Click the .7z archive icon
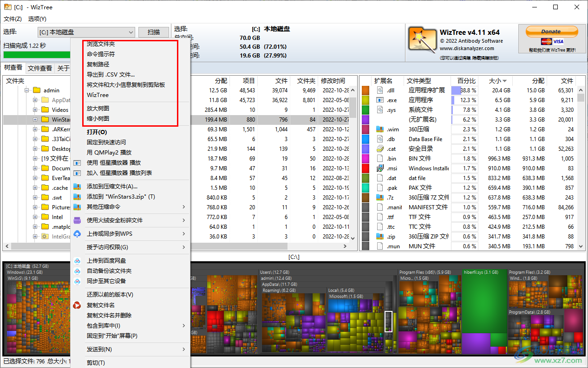Viewport: 588px width, 368px height. tap(379, 197)
